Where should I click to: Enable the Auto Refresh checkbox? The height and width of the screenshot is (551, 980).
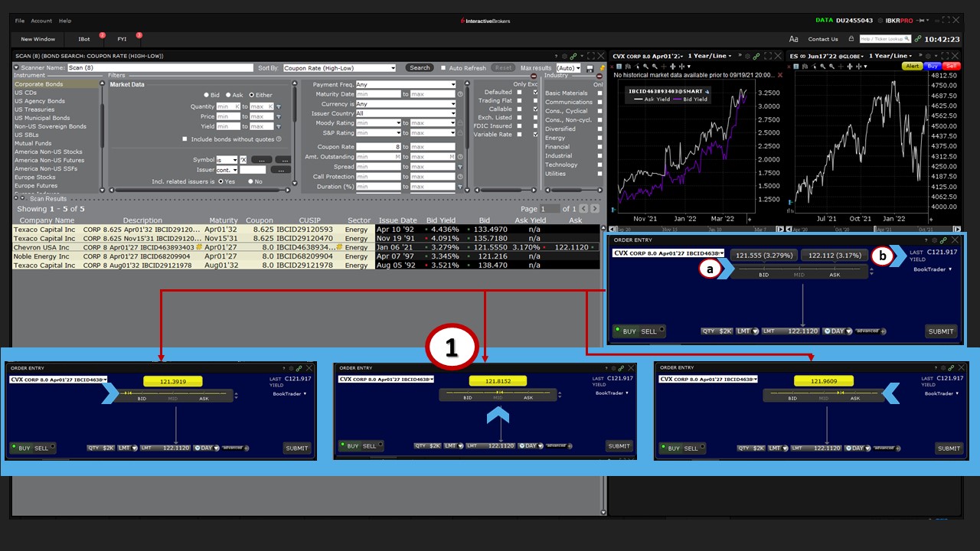(x=443, y=68)
